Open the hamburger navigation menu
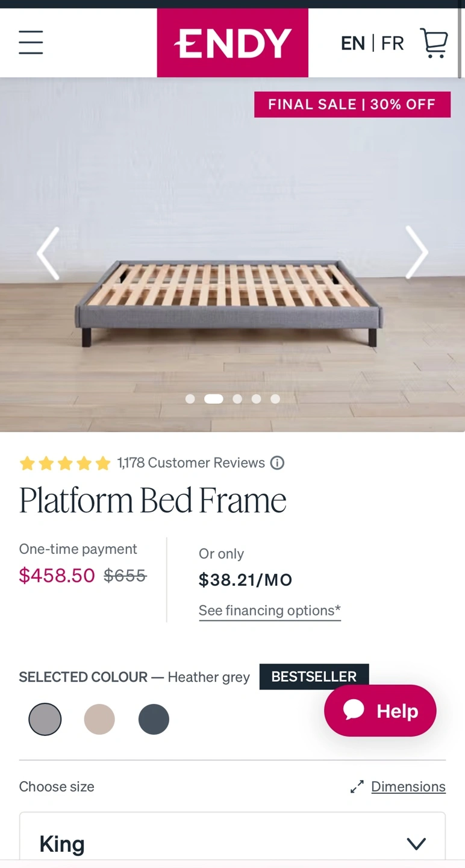The image size is (465, 868). pyautogui.click(x=31, y=43)
